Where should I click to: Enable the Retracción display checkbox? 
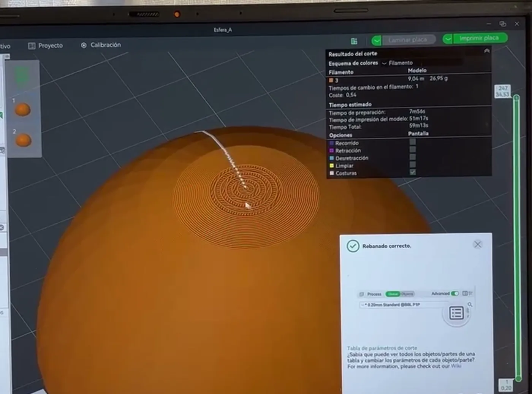point(413,149)
